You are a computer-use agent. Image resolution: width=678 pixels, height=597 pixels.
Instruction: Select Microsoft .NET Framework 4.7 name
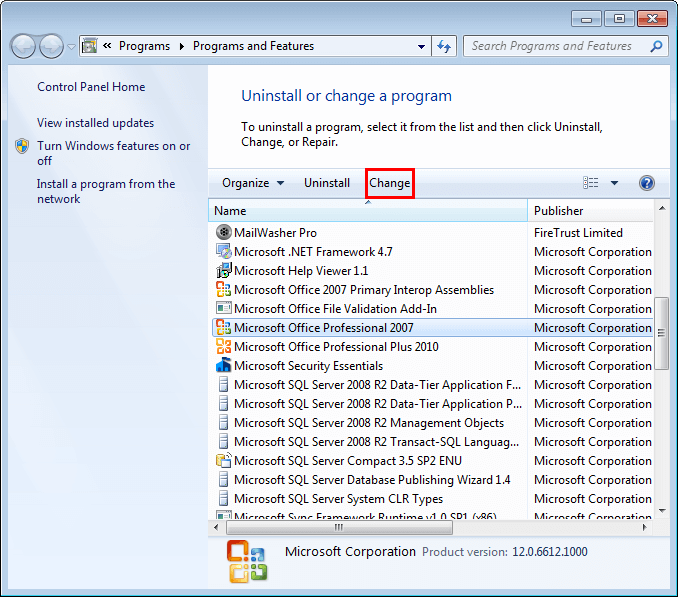click(313, 252)
